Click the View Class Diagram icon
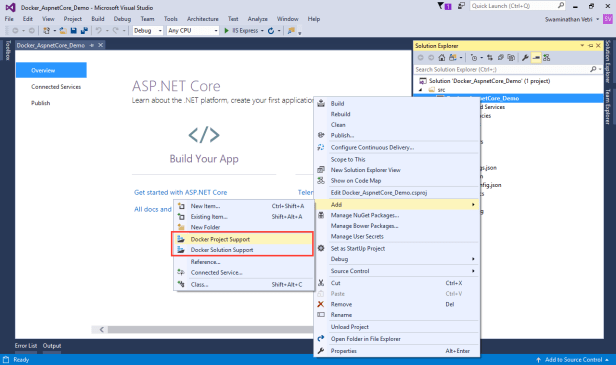This screenshot has width=616, height=365. pos(546,58)
